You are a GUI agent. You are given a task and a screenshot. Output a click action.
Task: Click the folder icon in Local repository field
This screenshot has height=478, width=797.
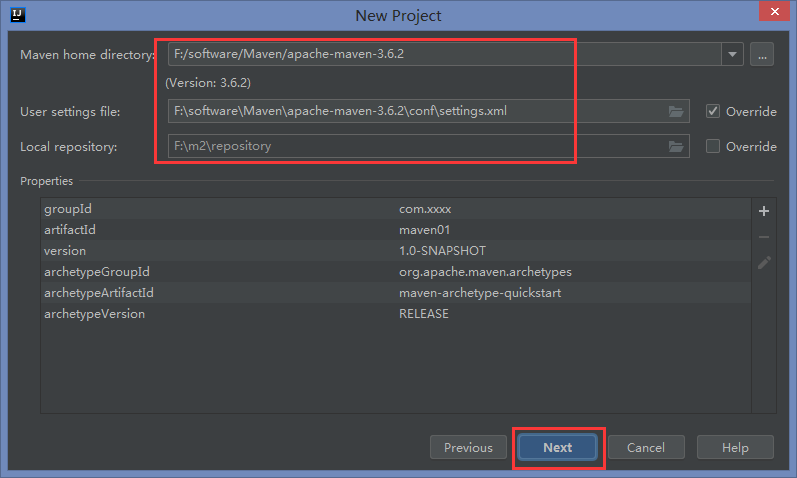(676, 147)
